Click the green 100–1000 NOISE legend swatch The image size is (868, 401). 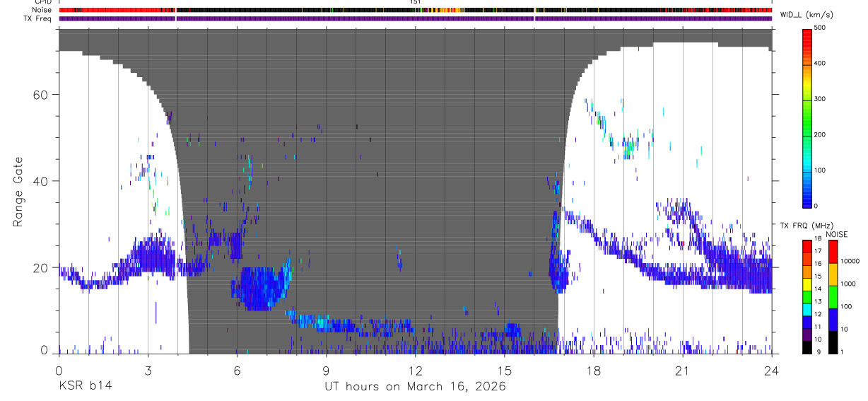(833, 297)
